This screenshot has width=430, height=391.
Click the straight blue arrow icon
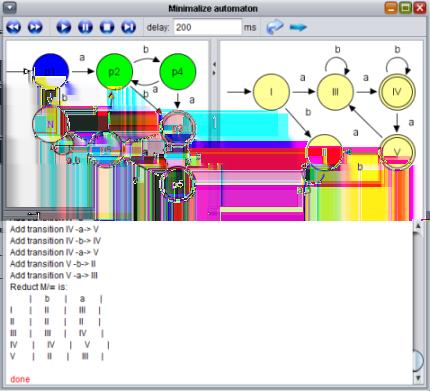[x=298, y=27]
